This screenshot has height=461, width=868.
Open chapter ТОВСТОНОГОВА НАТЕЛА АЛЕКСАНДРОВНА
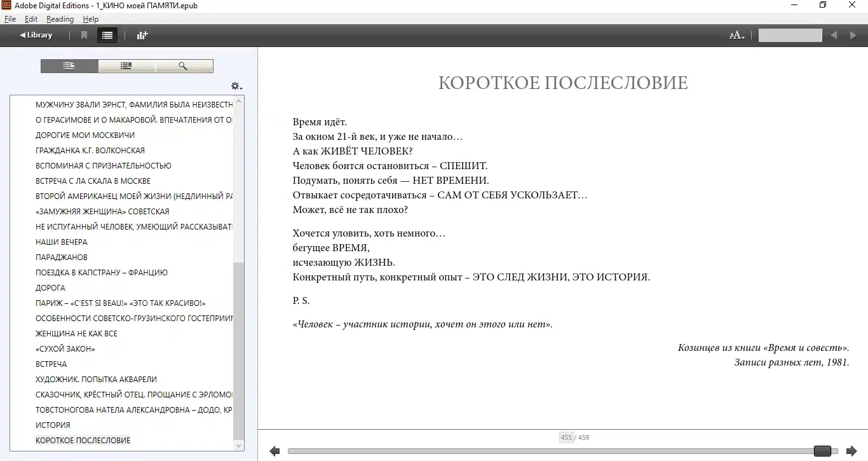134,409
